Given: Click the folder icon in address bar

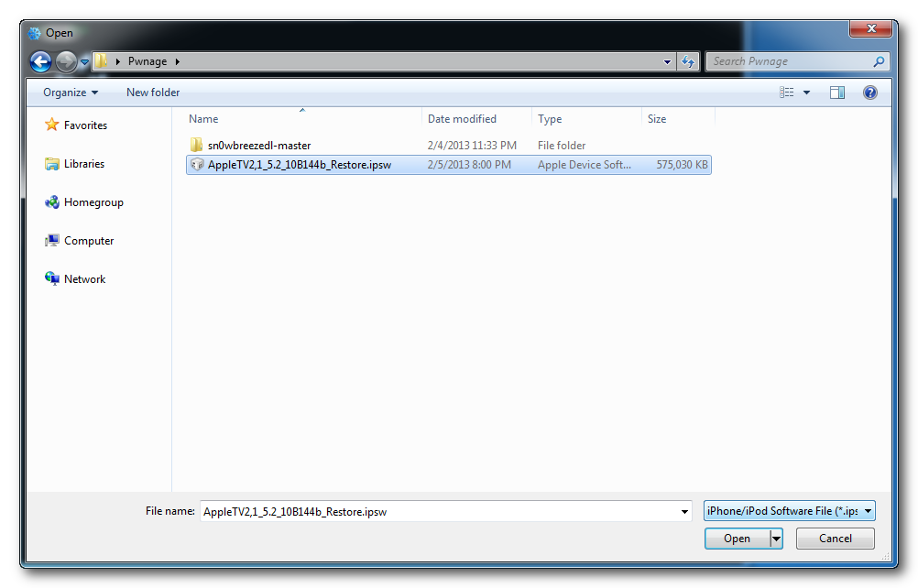Looking at the screenshot, I should (101, 60).
